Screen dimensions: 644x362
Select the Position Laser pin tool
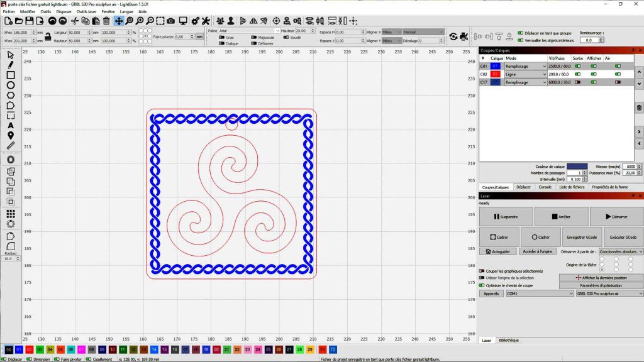11,136
